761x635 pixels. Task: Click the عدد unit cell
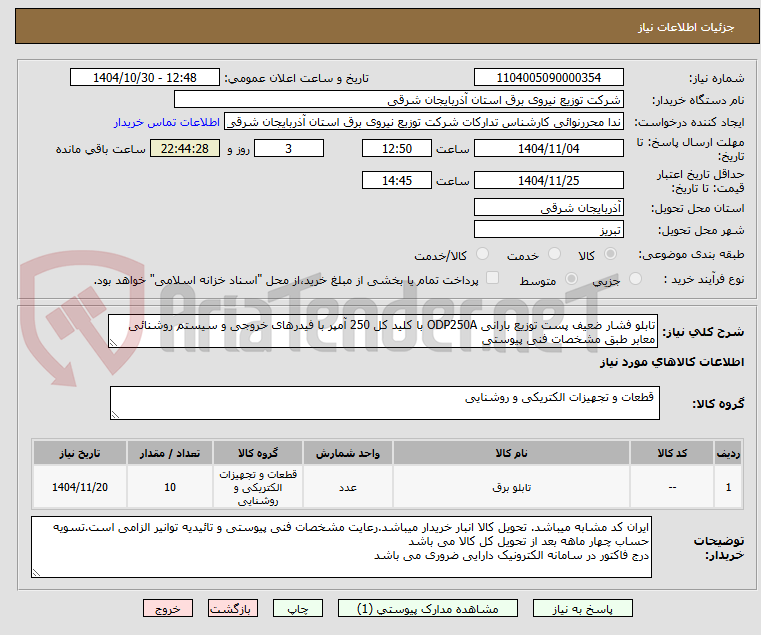pos(347,487)
